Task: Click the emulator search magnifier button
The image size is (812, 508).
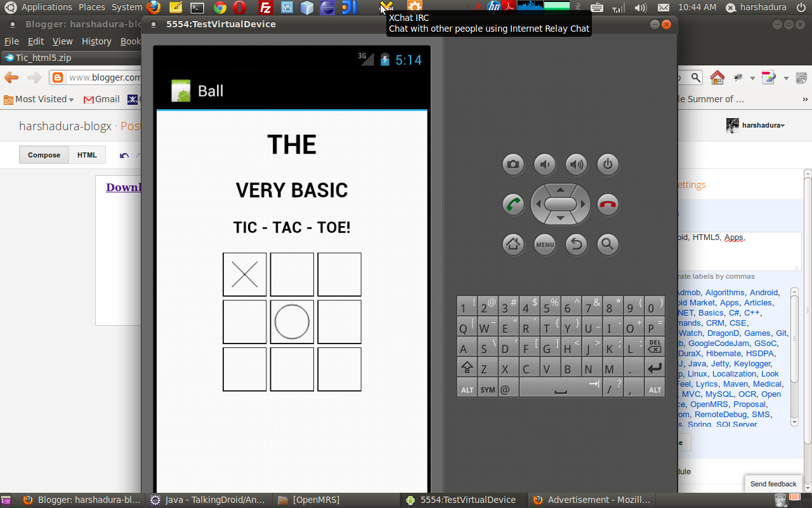Action: pyautogui.click(x=608, y=244)
